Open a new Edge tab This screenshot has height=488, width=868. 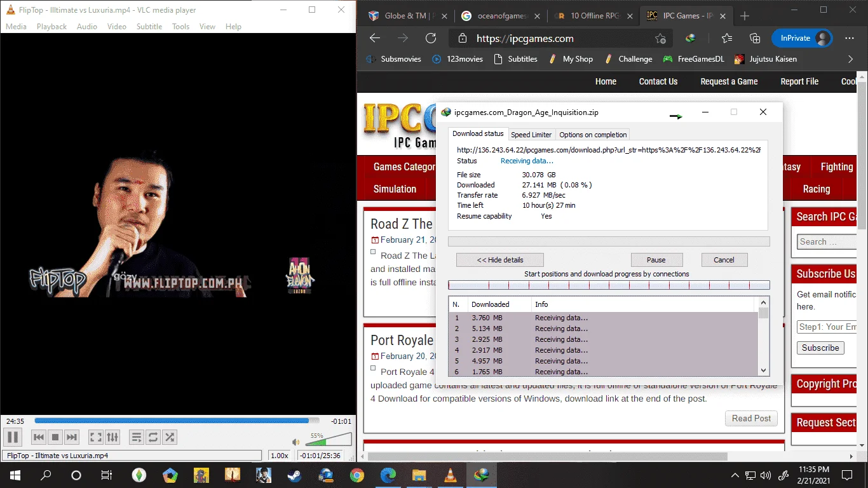(745, 16)
